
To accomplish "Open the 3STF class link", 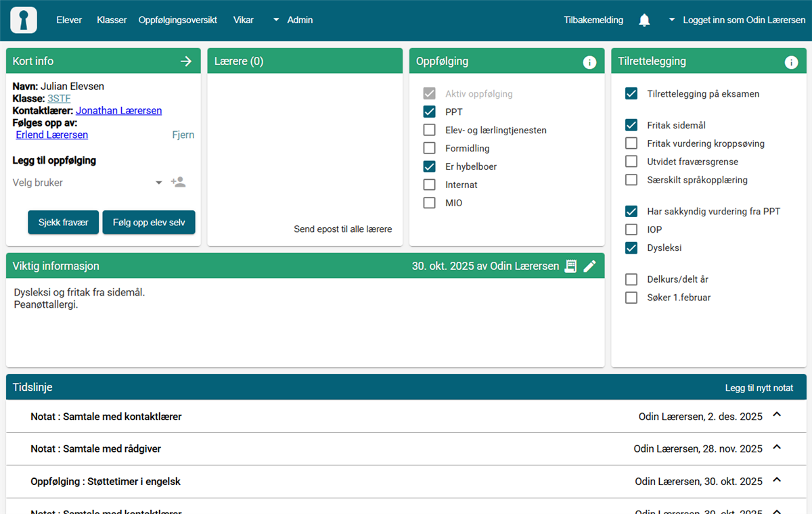I will point(59,99).
